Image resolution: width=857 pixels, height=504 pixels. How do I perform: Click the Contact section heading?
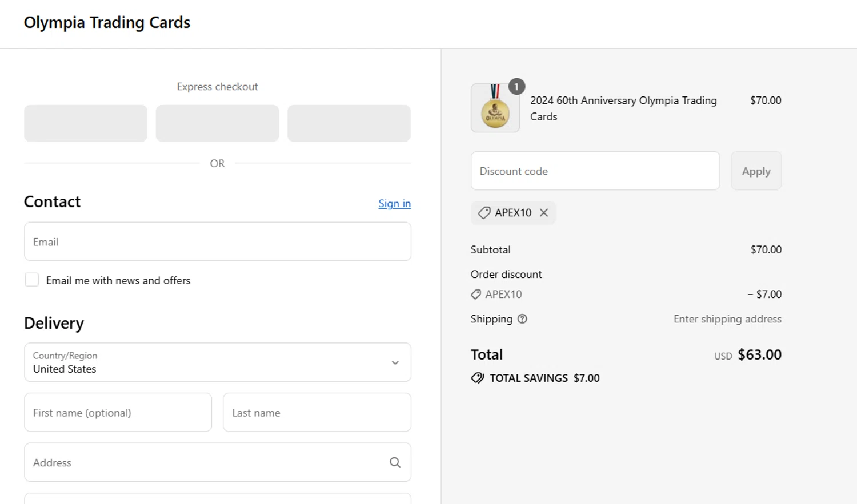52,201
